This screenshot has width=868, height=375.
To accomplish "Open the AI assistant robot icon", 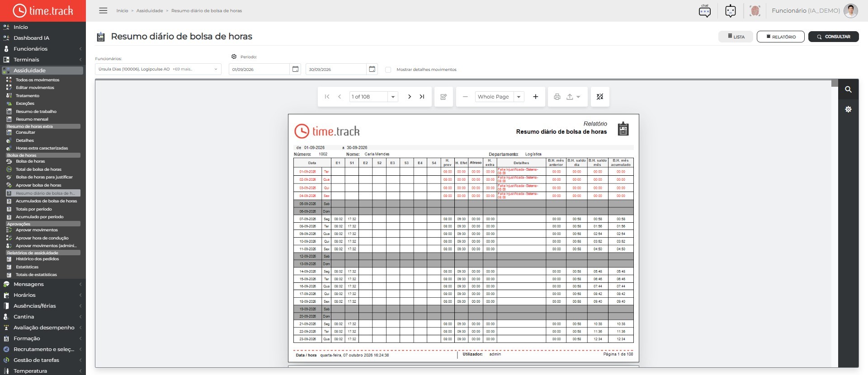I will (x=730, y=11).
